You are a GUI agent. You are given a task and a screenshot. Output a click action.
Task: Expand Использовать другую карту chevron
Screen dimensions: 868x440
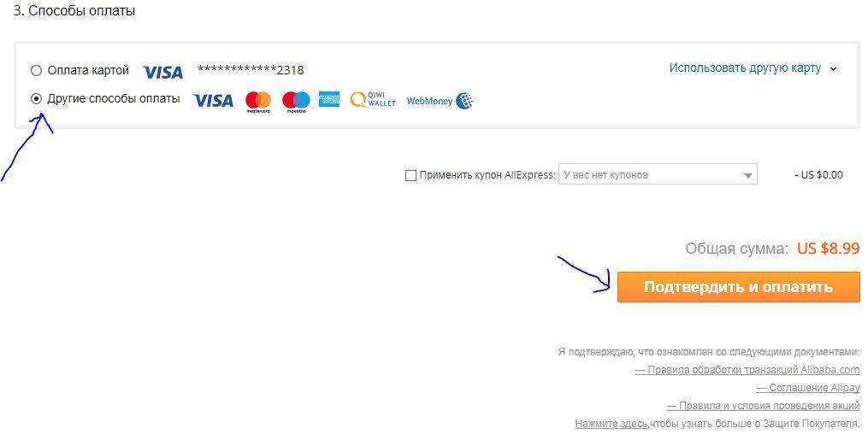tap(833, 69)
